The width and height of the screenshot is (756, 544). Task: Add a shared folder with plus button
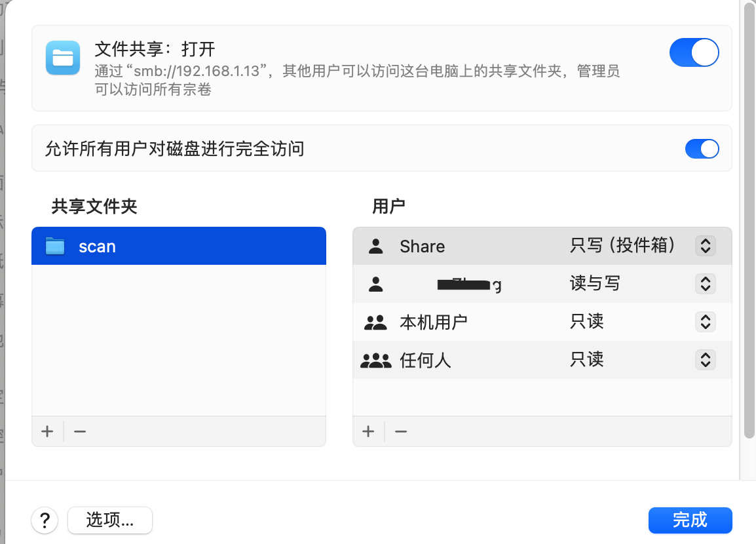[x=47, y=431]
